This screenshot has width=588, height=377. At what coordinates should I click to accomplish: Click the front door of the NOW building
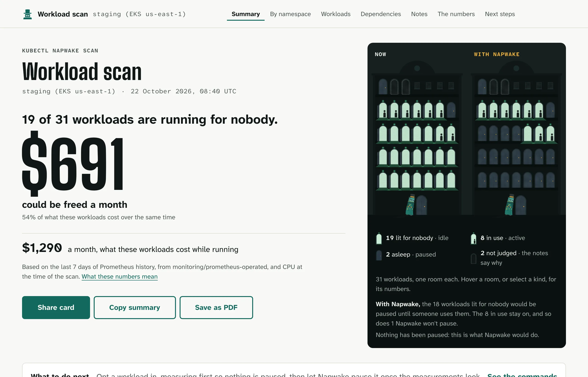(421, 205)
